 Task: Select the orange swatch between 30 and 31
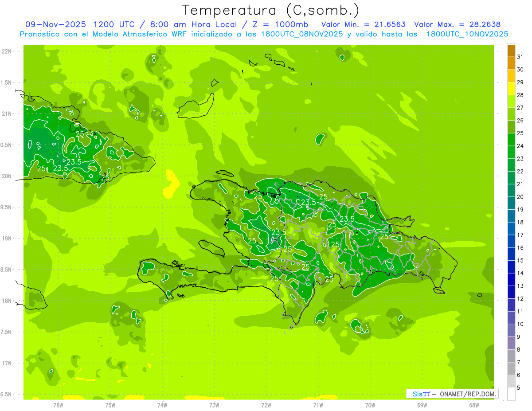(x=511, y=63)
